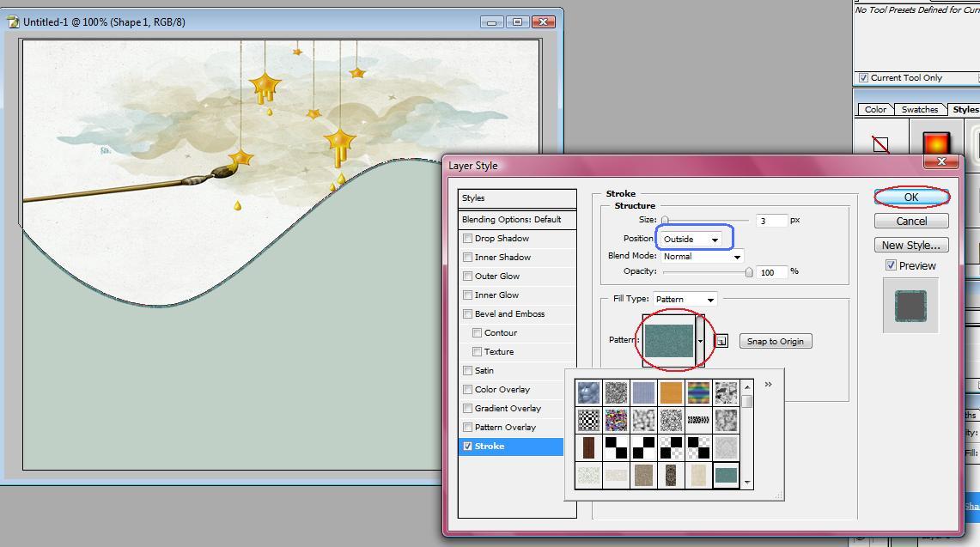The height and width of the screenshot is (547, 980).
Task: Click the stroke Size input field
Action: (x=771, y=221)
